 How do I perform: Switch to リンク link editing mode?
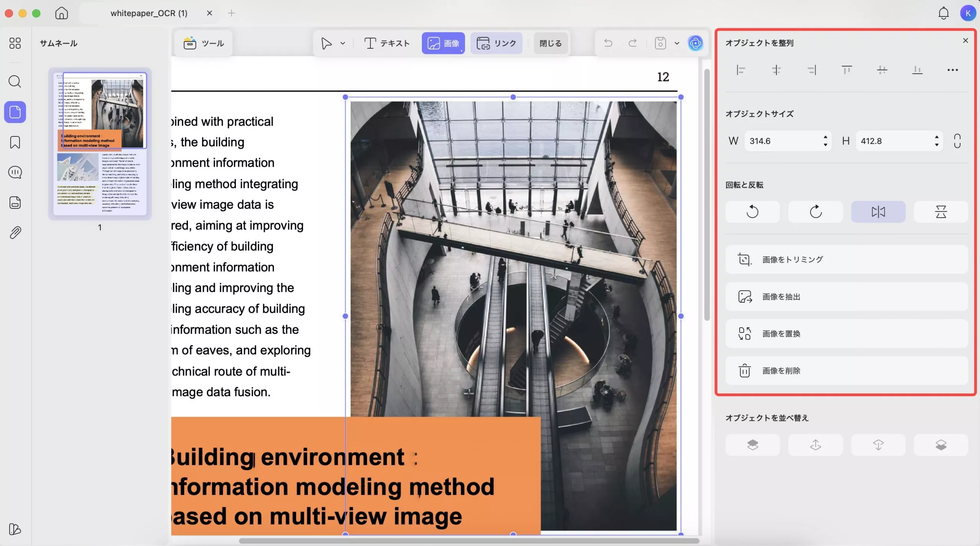[x=496, y=43]
